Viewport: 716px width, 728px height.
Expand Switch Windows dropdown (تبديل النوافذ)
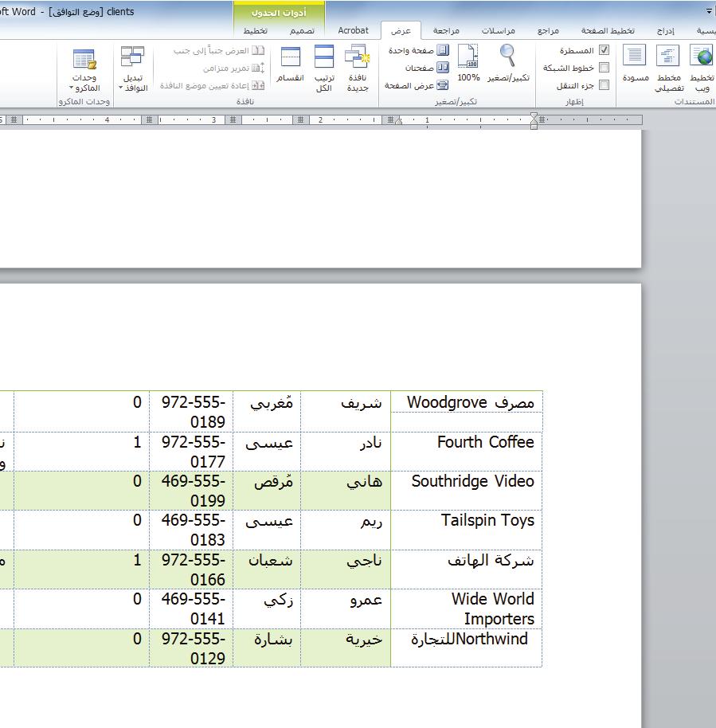click(133, 68)
